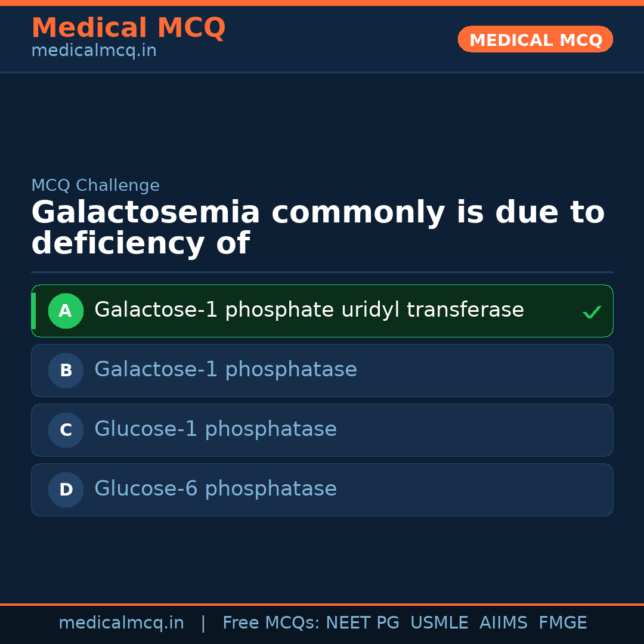Click the green A option circle
644x644 pixels.
pyautogui.click(x=66, y=311)
